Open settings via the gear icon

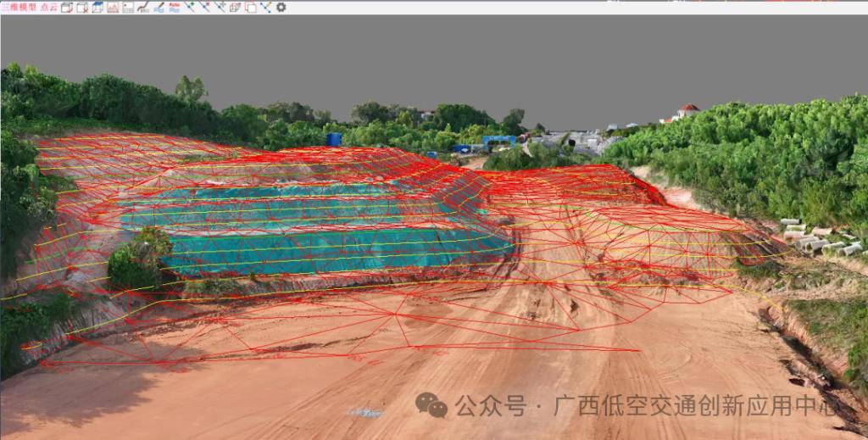(281, 7)
